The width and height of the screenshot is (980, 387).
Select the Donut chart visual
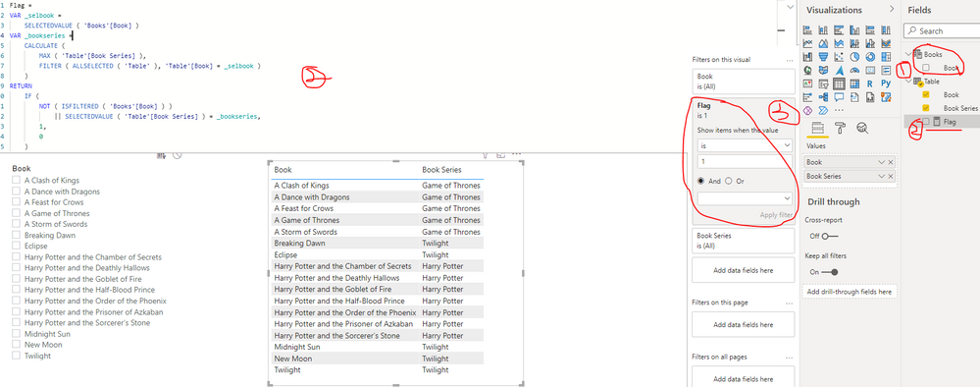tap(871, 56)
